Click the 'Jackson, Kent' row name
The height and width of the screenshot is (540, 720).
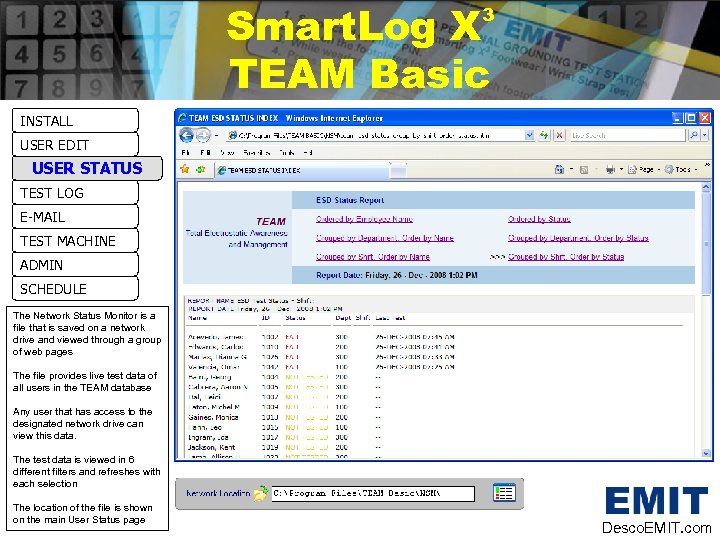pyautogui.click(x=211, y=447)
